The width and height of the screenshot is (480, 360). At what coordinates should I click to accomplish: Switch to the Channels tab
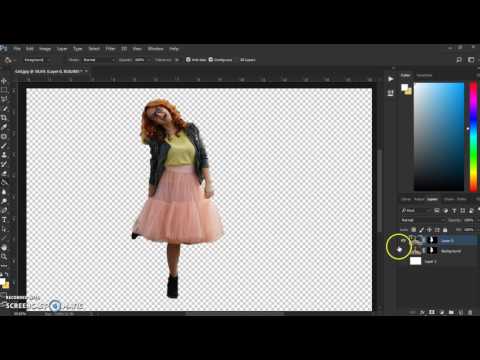click(x=449, y=199)
